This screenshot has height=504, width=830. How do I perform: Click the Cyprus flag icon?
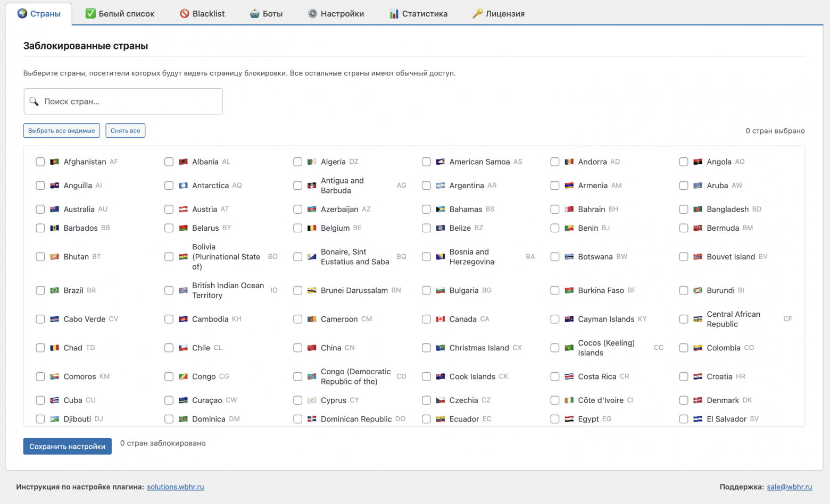tap(312, 400)
